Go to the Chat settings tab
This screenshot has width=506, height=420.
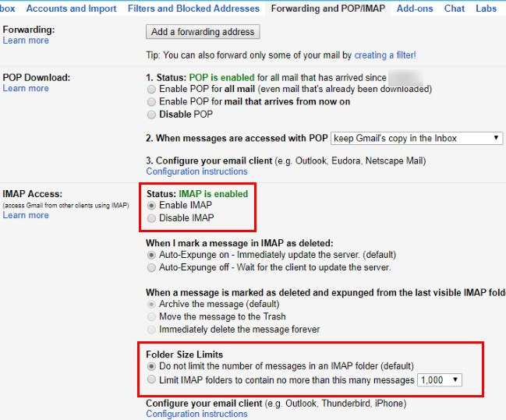[x=455, y=9]
